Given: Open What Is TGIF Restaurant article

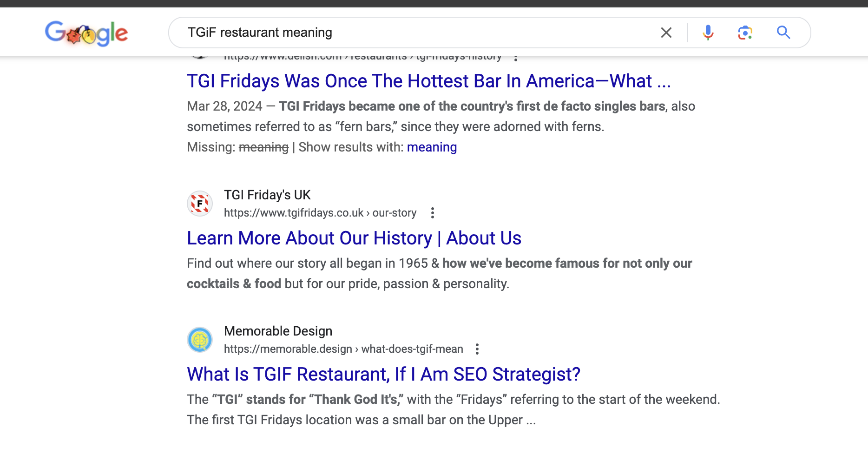Looking at the screenshot, I should pyautogui.click(x=383, y=374).
